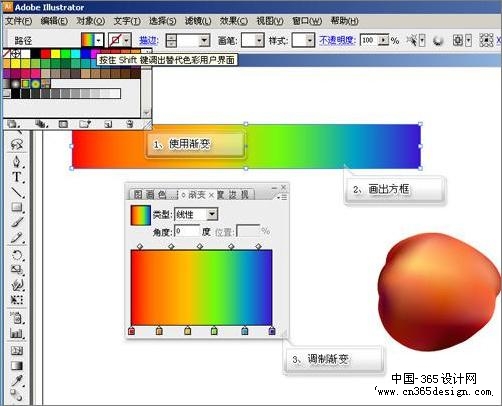The height and width of the screenshot is (406, 502).
Task: Click the opacity value field showing 100
Action: (x=370, y=40)
